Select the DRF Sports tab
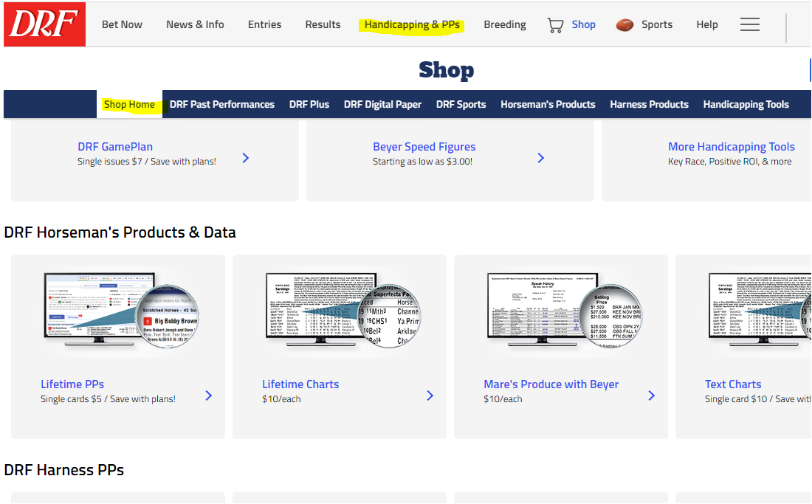 point(461,105)
